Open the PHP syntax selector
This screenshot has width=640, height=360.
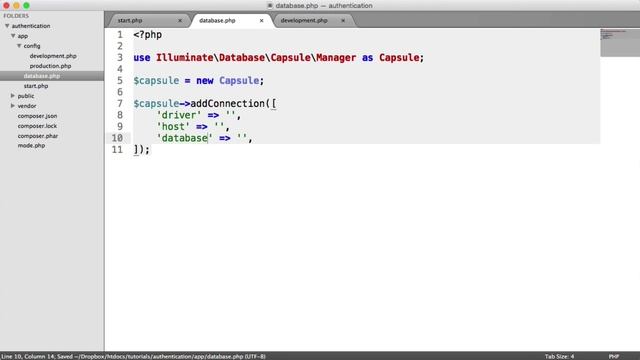614,356
